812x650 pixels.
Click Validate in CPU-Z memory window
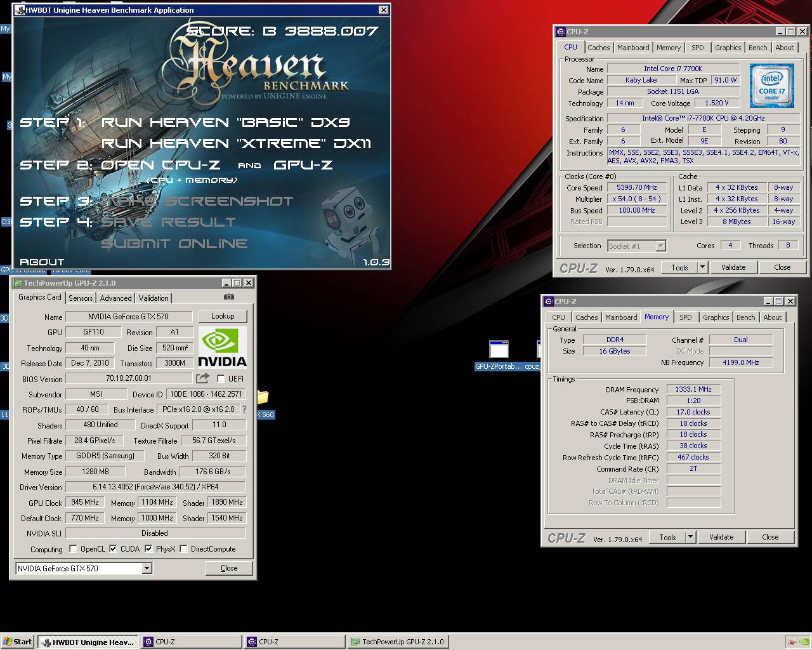721,537
